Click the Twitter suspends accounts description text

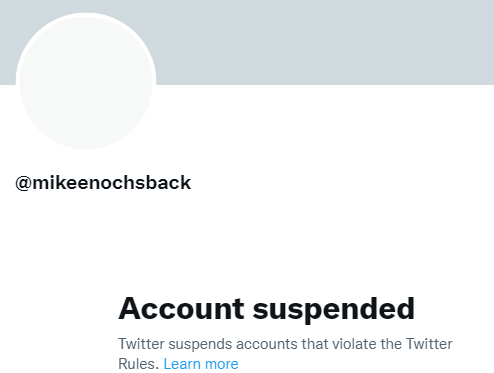pos(285,354)
